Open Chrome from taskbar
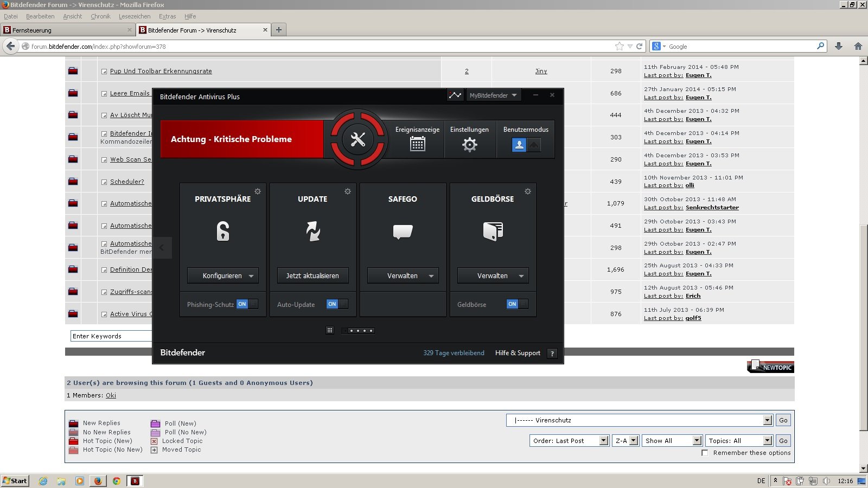Viewport: 868px width, 488px height. [116, 481]
